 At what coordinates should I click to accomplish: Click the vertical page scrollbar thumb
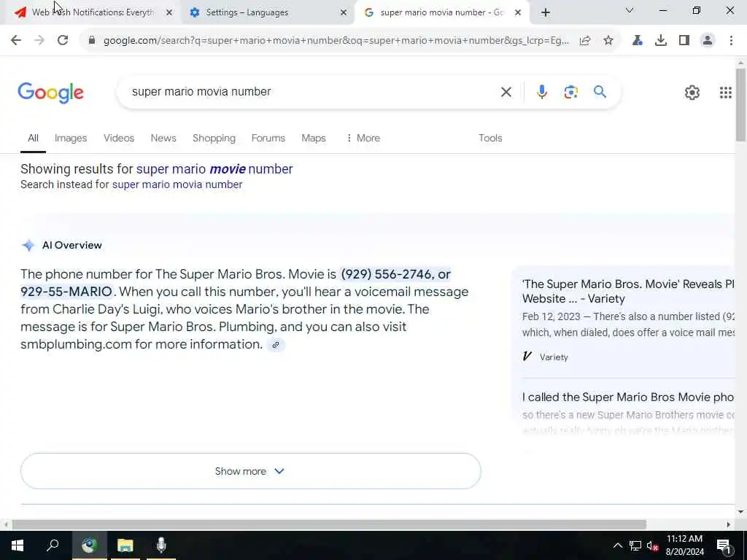click(x=740, y=105)
